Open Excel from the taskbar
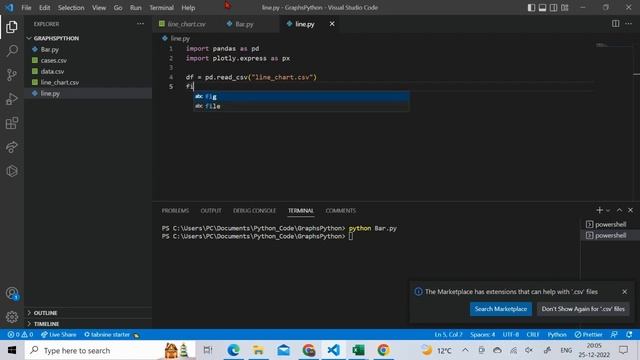This screenshot has height=360, width=640. [x=358, y=350]
